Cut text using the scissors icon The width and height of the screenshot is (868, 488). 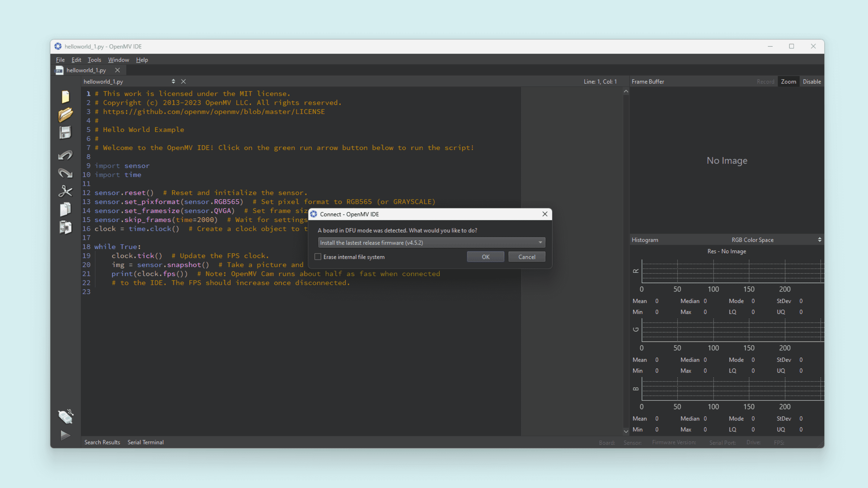65,191
